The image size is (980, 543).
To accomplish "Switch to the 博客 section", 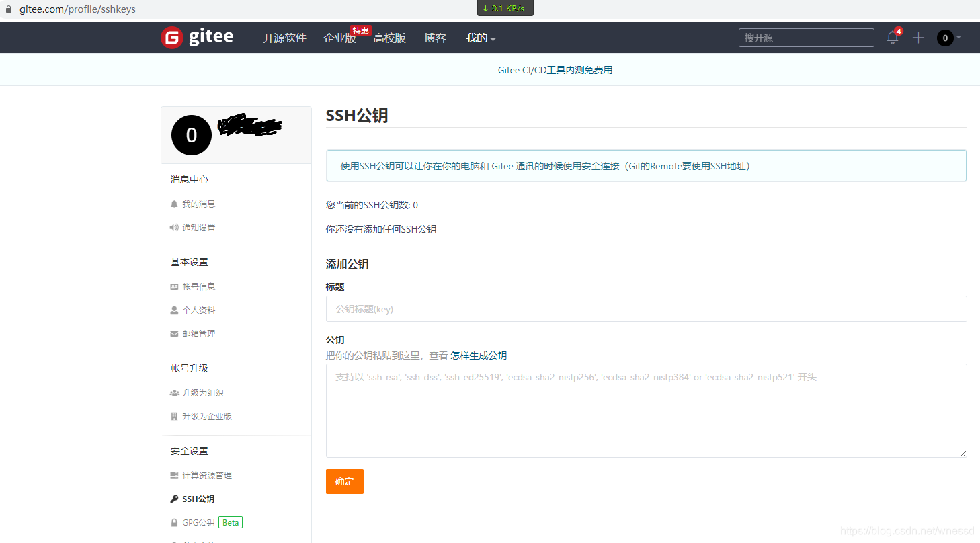I will tap(435, 38).
